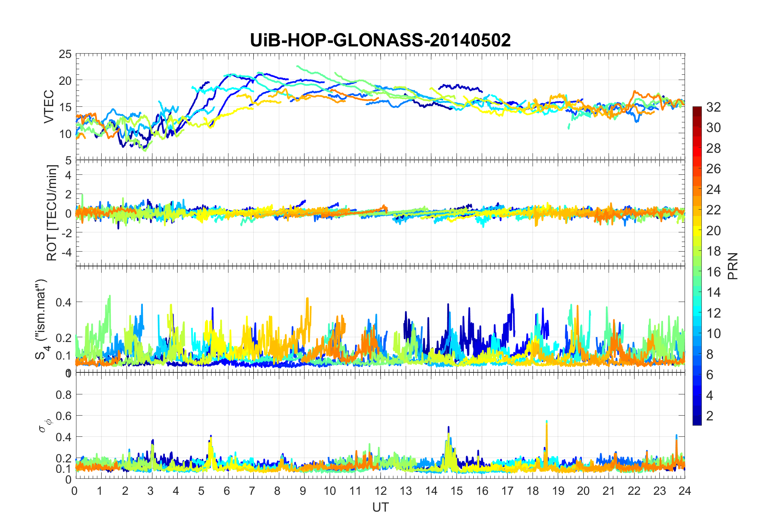Click UT axis tick label 19
This screenshot has height=532, width=761.
point(558,491)
